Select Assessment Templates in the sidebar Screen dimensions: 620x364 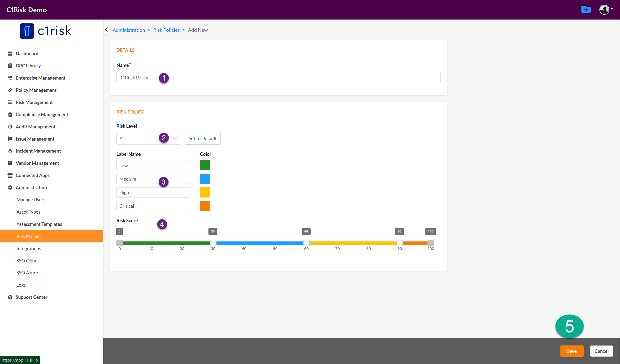click(39, 224)
